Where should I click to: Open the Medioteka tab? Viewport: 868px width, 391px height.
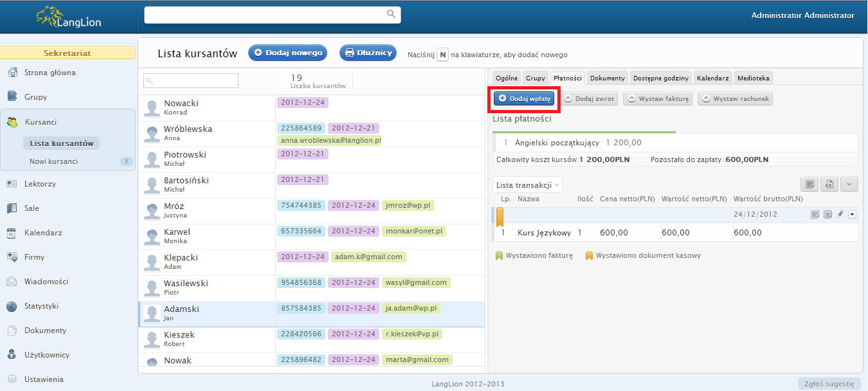pyautogui.click(x=754, y=78)
